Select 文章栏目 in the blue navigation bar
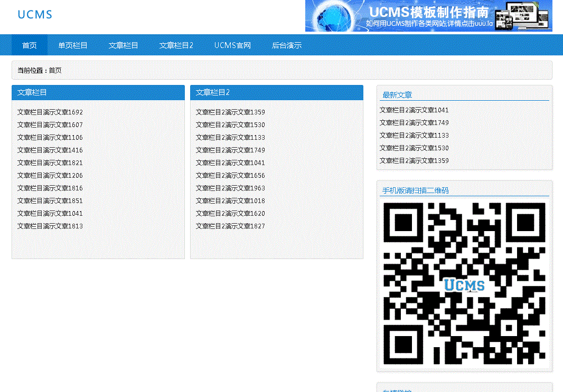The height and width of the screenshot is (392, 563). click(x=124, y=45)
